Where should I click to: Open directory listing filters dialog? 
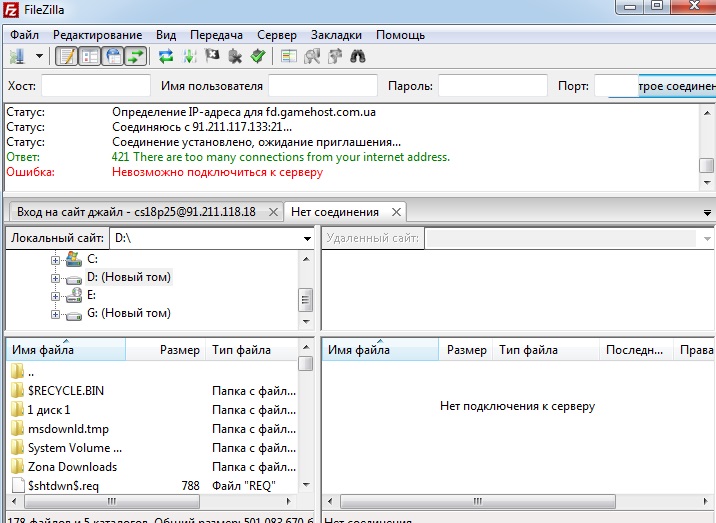tap(289, 57)
